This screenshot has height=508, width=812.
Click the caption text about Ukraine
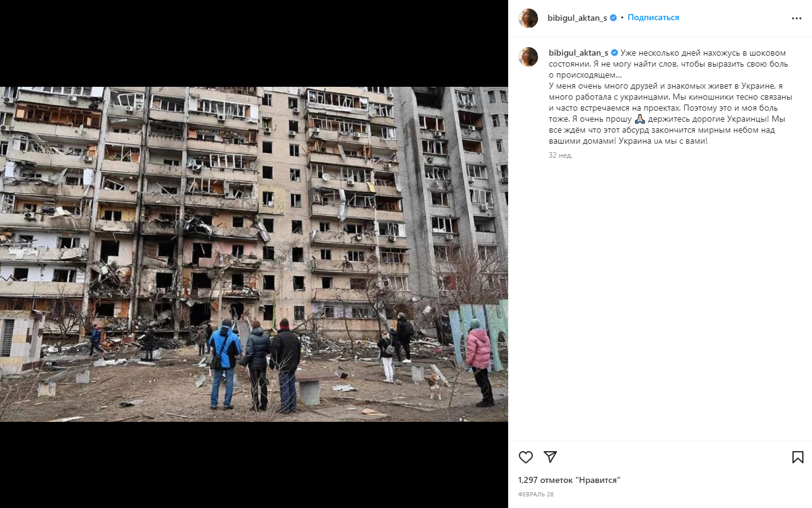(x=671, y=97)
